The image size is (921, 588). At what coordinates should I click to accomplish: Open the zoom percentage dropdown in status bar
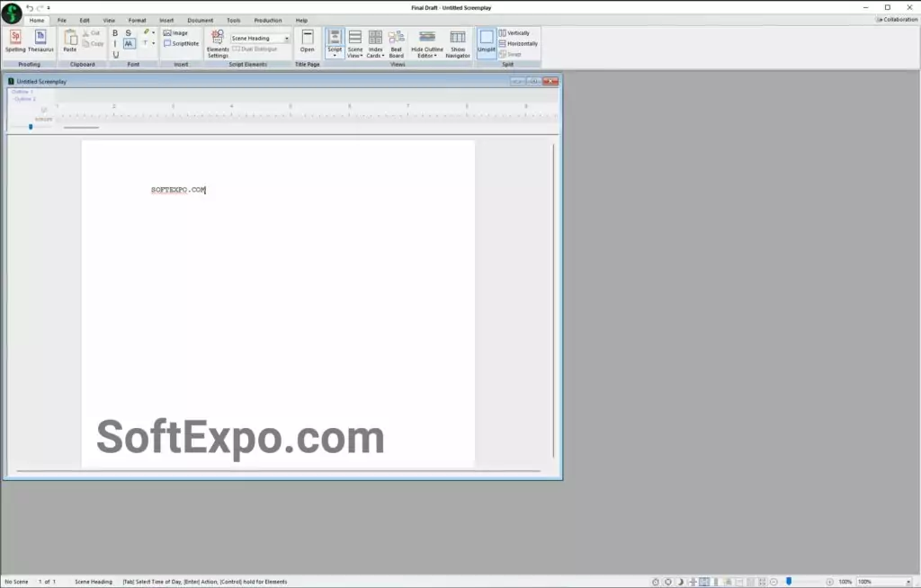pyautogui.click(x=908, y=582)
